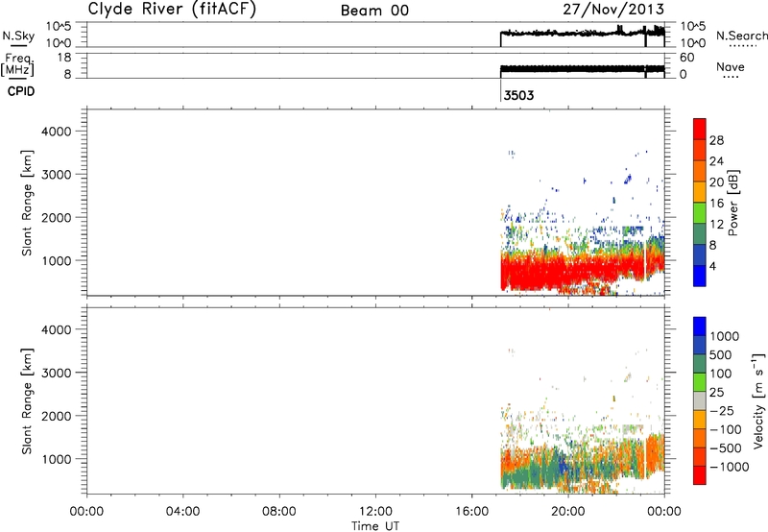Select the '-25' velocity colorbar tick
Screen dimensions: 768x532
tap(722, 411)
